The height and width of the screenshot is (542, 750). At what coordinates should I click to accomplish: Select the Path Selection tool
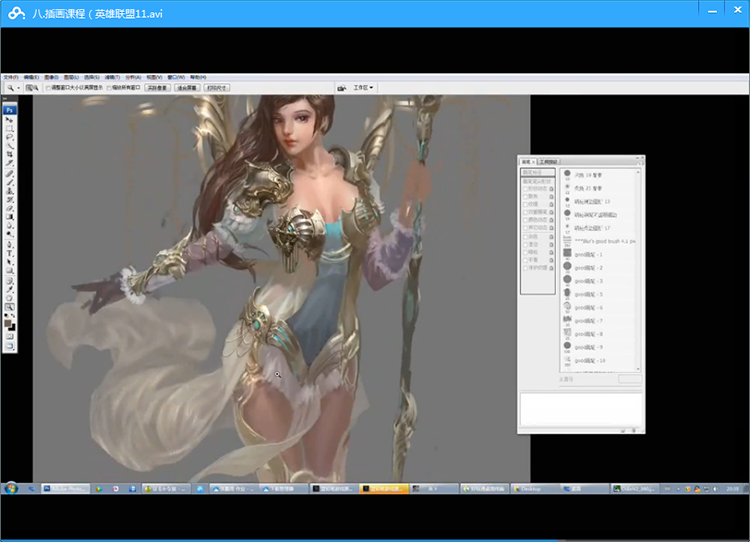[x=10, y=262]
